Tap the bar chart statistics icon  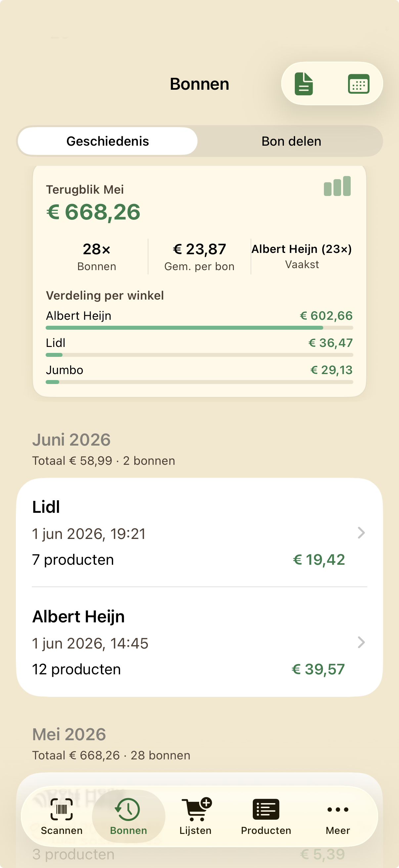tap(337, 186)
